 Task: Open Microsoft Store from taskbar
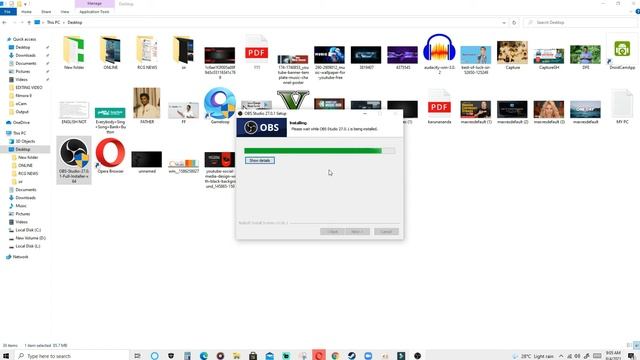(x=253, y=356)
